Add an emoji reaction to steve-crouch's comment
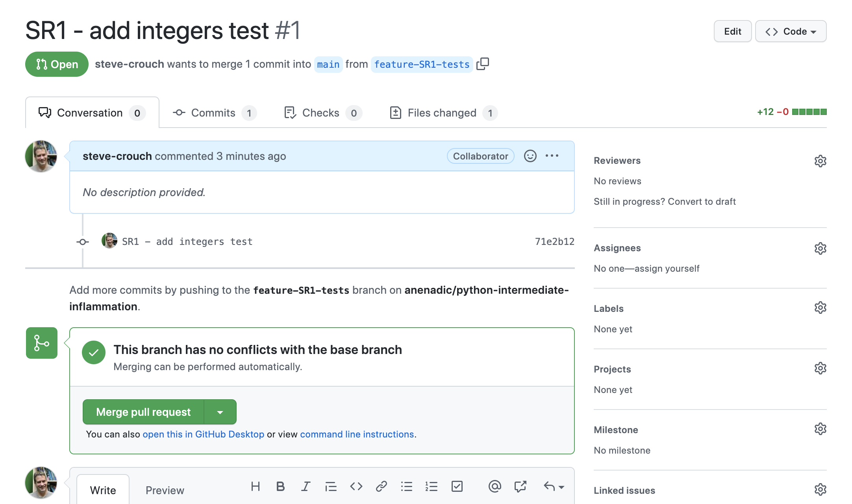 click(x=530, y=156)
